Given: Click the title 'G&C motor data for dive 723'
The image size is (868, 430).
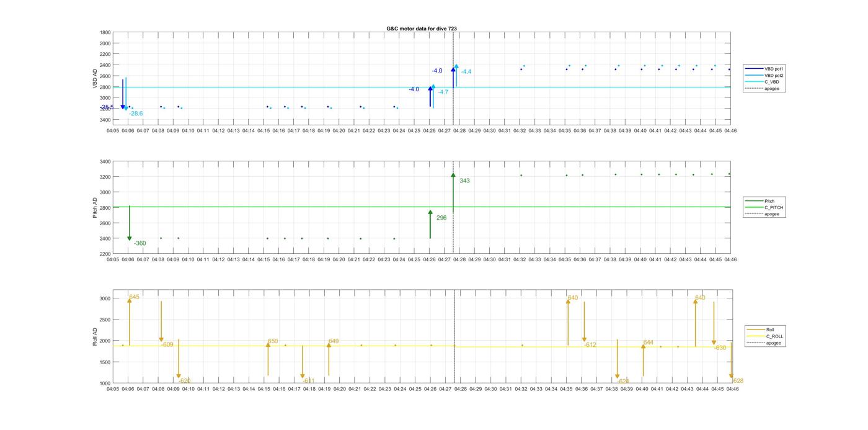Looking at the screenshot, I should tap(422, 29).
